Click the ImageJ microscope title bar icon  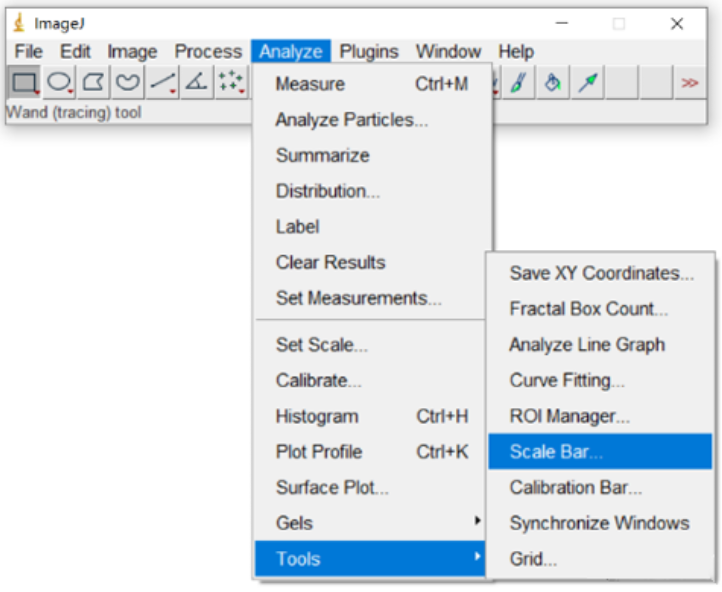click(x=19, y=23)
